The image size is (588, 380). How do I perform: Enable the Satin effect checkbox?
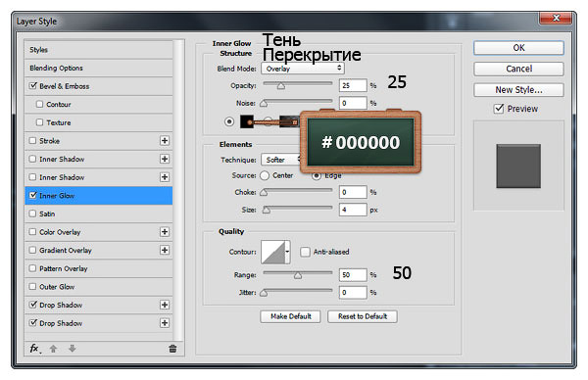click(x=33, y=214)
